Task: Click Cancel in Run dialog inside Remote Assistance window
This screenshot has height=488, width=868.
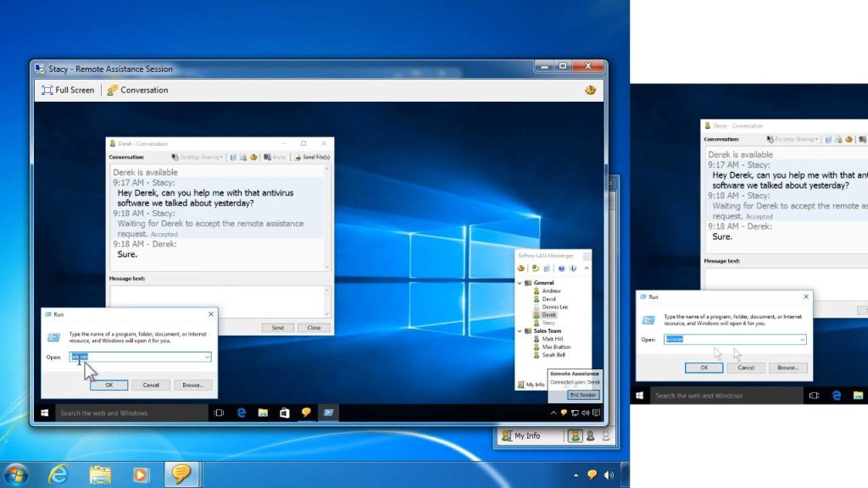Action: click(151, 385)
